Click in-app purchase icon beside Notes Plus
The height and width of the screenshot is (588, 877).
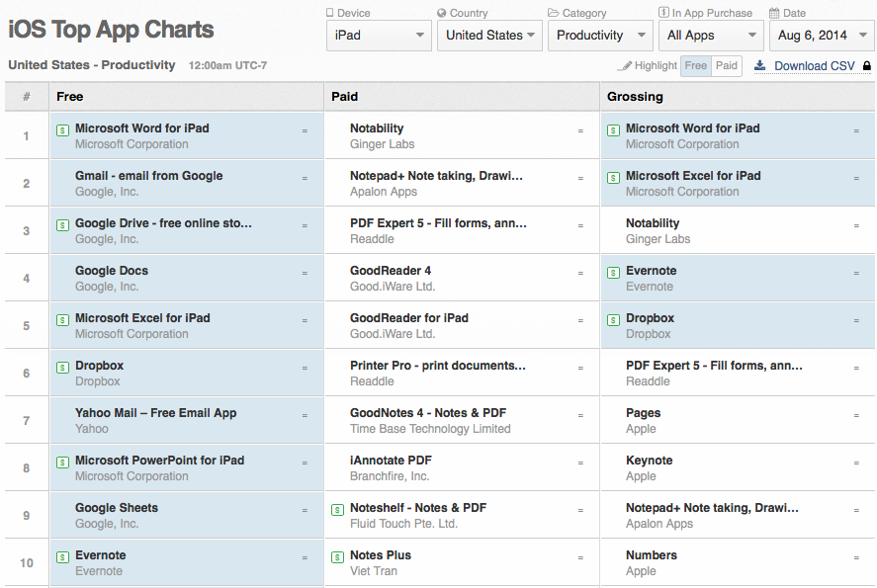pos(337,557)
